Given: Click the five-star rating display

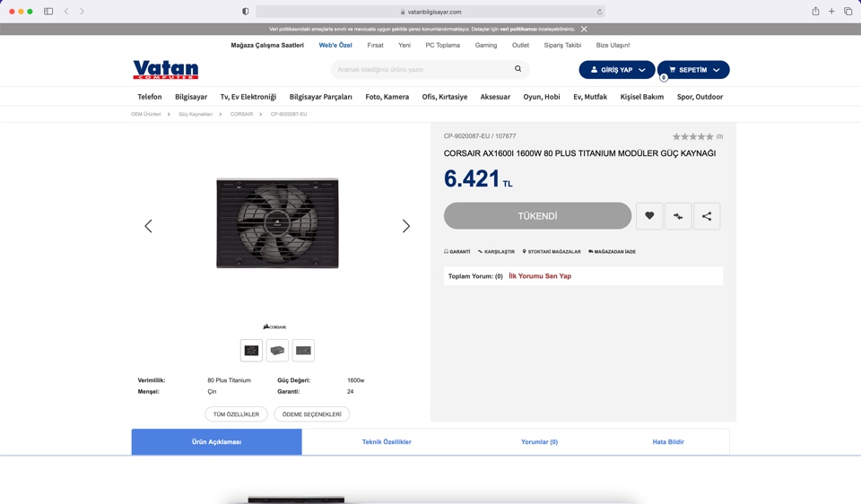Looking at the screenshot, I should pos(693,136).
